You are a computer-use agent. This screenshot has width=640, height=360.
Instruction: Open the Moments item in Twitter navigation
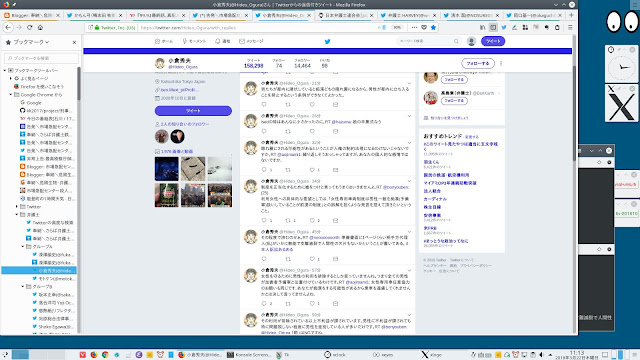[x=194, y=41]
